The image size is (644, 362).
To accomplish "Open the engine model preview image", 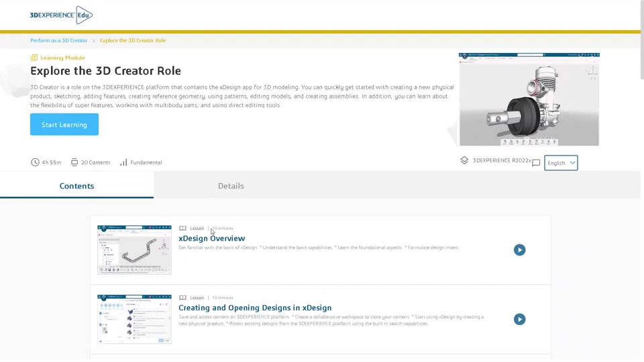I will click(x=529, y=99).
